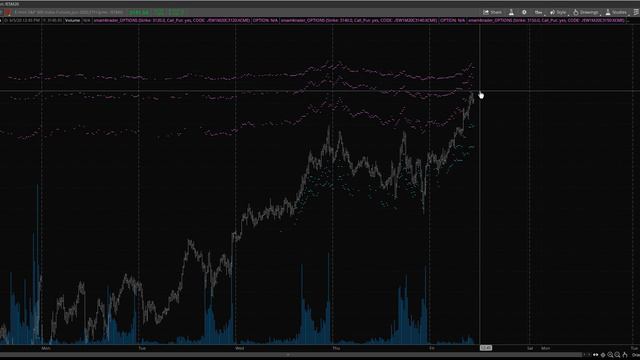Viewport: 640px width, 360px height.
Task: Open the Studies menu
Action: pyautogui.click(x=616, y=12)
